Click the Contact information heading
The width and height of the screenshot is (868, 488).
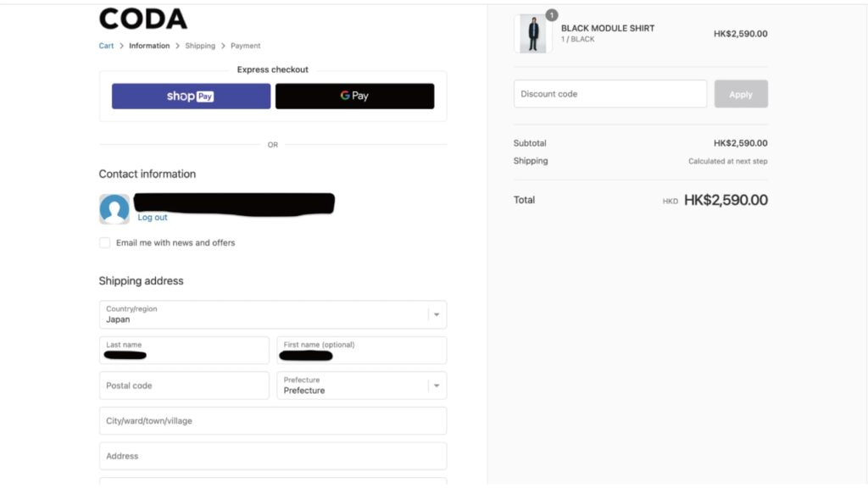[147, 175]
